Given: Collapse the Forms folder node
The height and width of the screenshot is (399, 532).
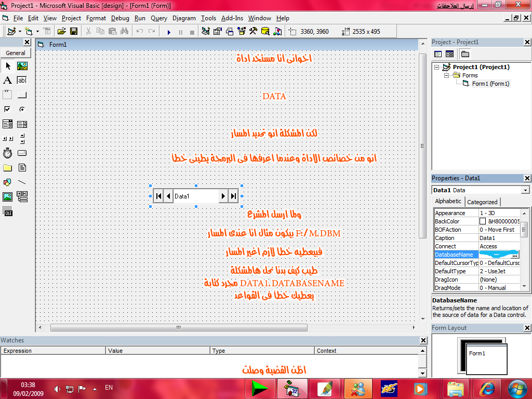Looking at the screenshot, I should click(446, 75).
